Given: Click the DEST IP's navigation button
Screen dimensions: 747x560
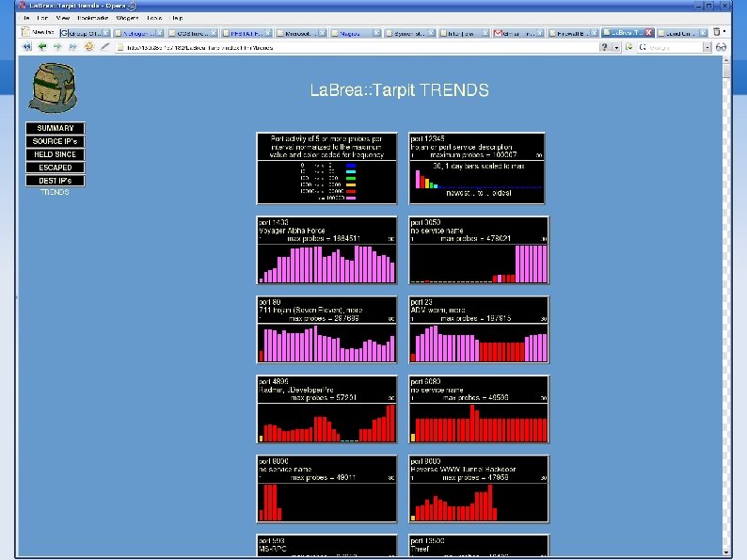Looking at the screenshot, I should pyautogui.click(x=56, y=181).
